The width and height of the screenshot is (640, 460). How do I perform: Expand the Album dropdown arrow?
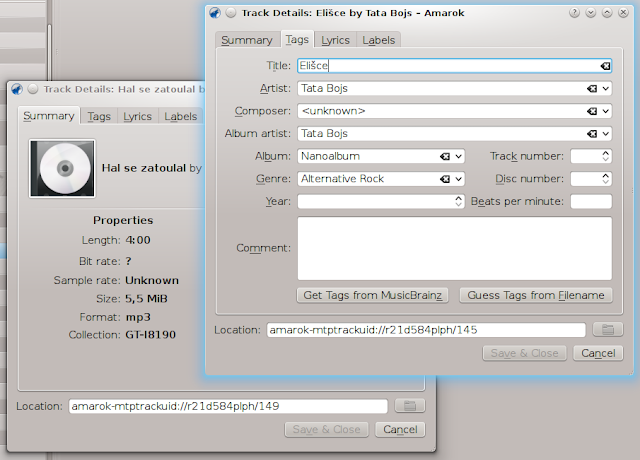point(459,156)
